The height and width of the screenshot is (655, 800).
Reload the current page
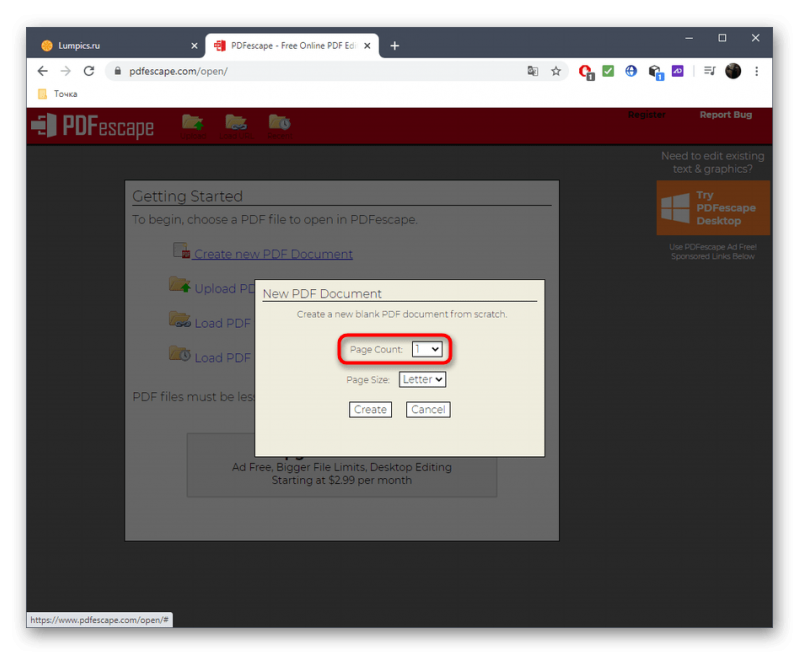point(89,71)
